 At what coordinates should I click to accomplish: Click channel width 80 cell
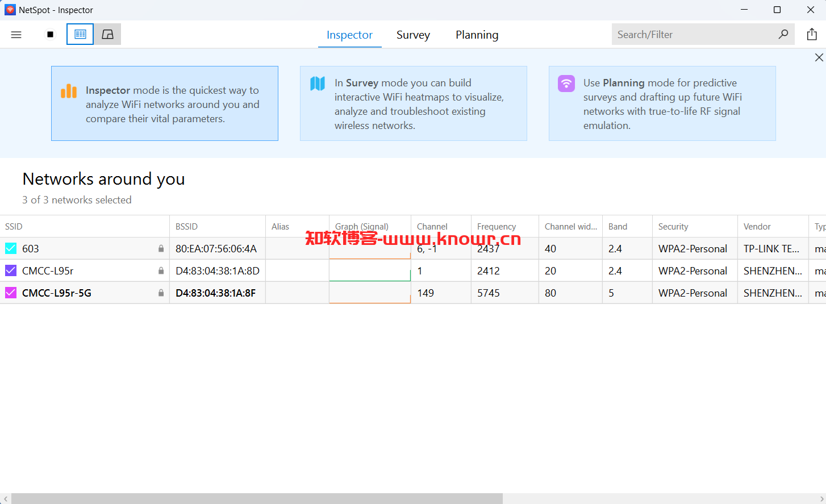pos(570,293)
